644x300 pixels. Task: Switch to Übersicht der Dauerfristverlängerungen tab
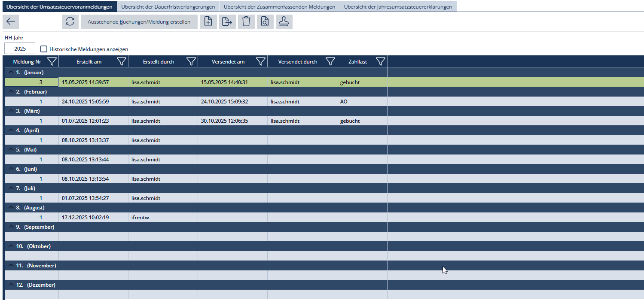168,7
